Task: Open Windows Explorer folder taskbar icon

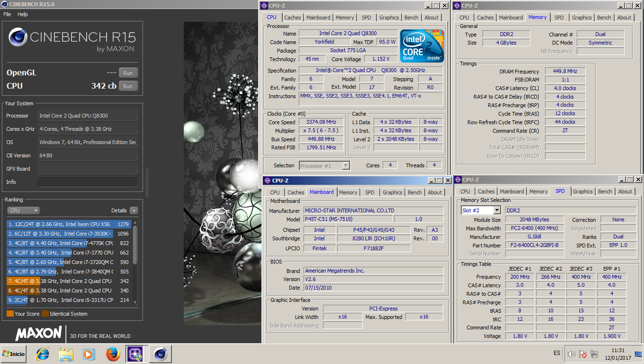Action: [66, 354]
